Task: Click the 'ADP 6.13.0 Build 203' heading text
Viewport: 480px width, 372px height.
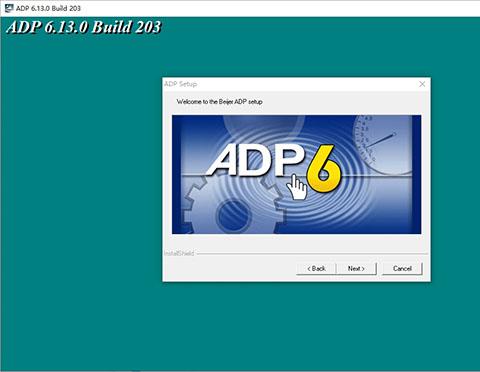Action: click(x=84, y=27)
